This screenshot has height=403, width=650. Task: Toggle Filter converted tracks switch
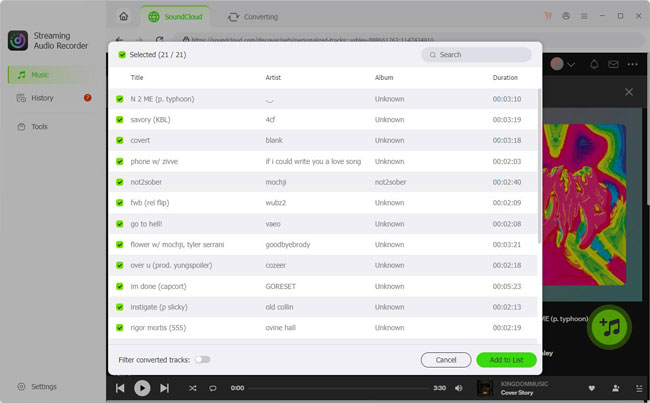[x=203, y=359]
